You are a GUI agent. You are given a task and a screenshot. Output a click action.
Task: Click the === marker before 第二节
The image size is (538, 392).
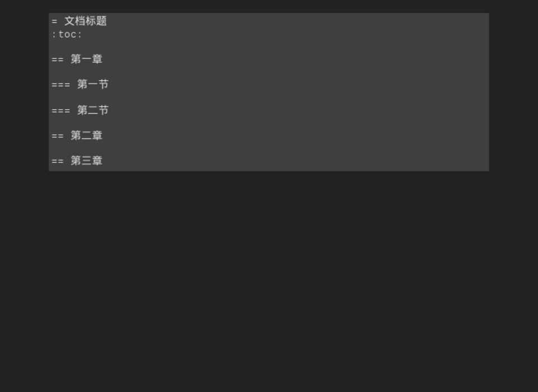click(61, 111)
